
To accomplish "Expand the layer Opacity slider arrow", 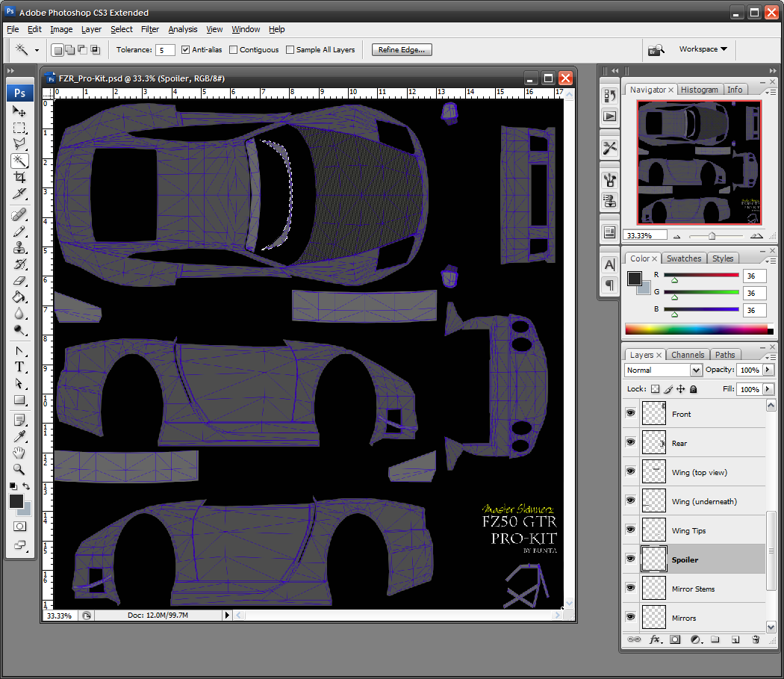I will [x=767, y=370].
